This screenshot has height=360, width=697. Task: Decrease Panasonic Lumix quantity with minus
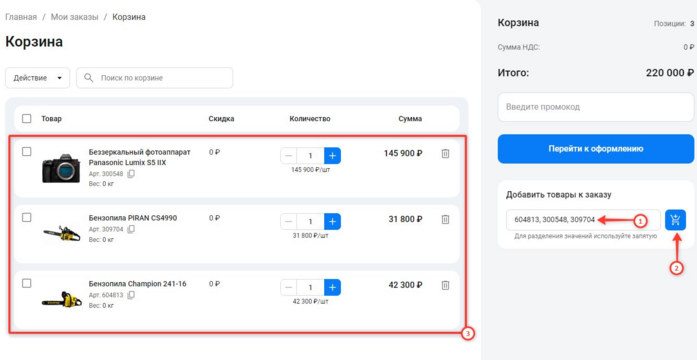click(288, 156)
